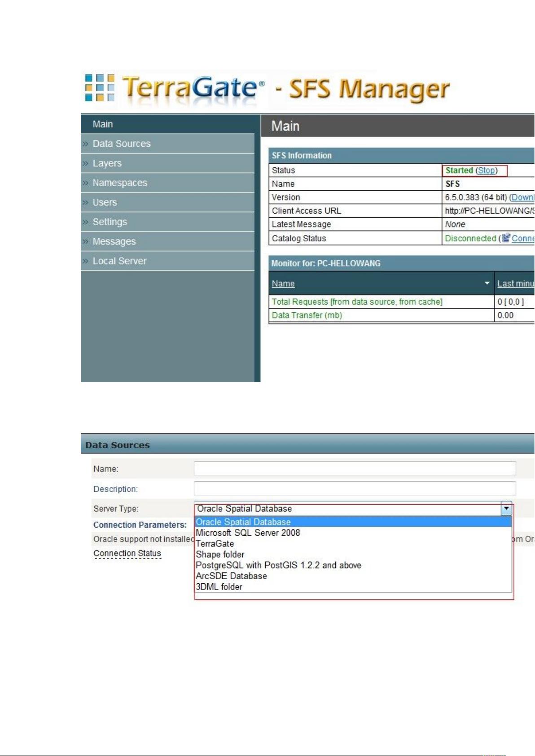Image resolution: width=535 pixels, height=756 pixels.
Task: Click the Disconnected catalog status text
Action: (x=470, y=238)
